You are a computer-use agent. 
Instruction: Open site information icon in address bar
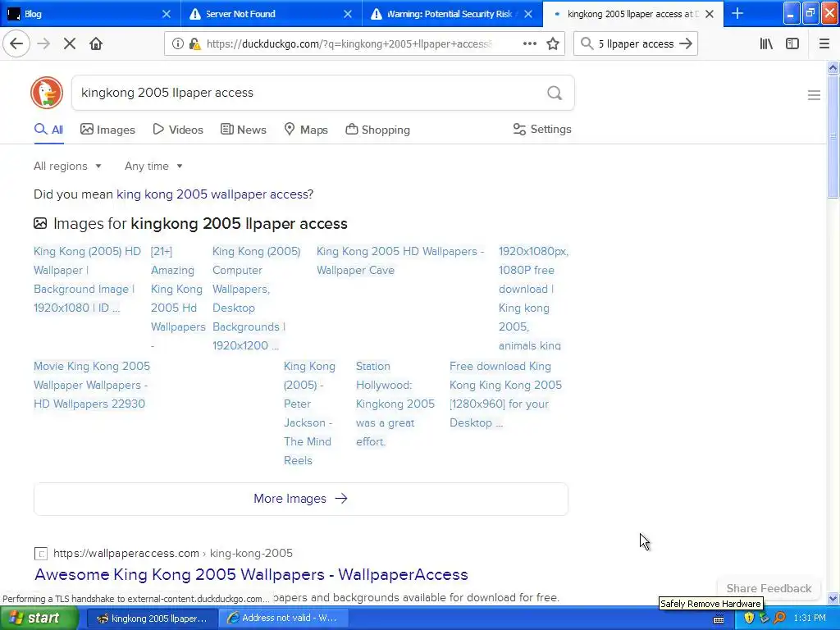pyautogui.click(x=177, y=43)
